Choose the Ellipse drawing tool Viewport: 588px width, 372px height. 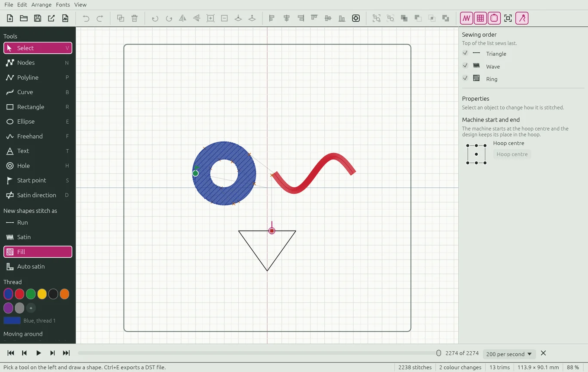[38, 122]
